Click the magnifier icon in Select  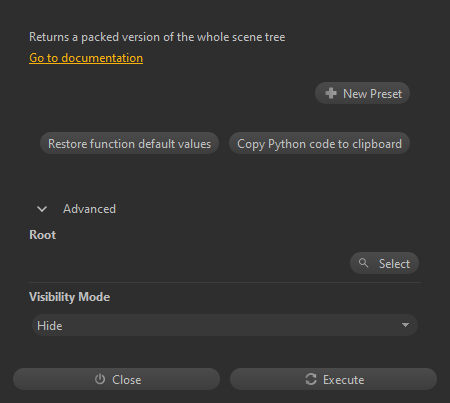[x=363, y=263]
